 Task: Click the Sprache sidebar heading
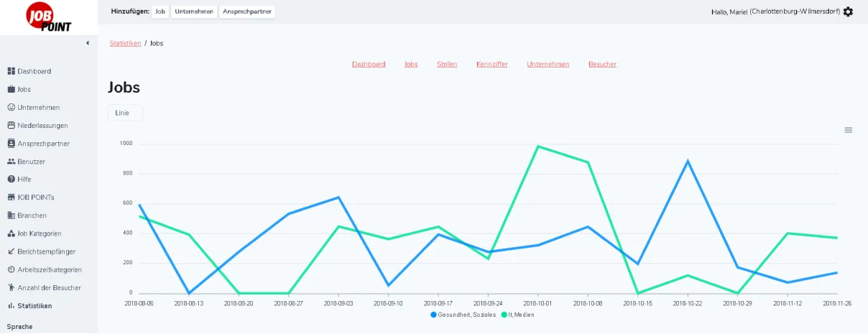(19, 326)
